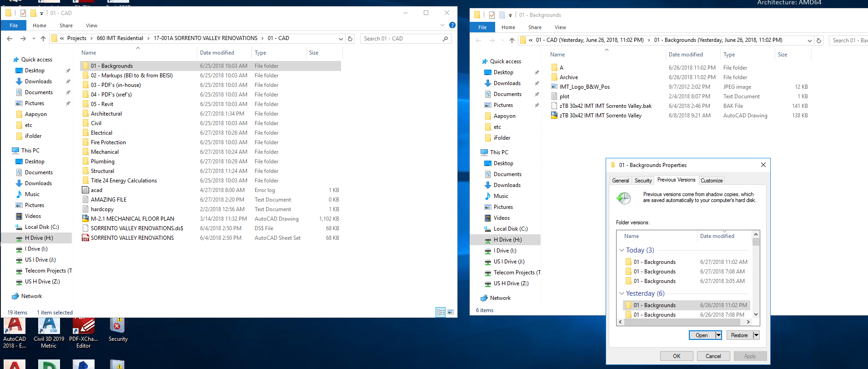Switch to the Security tab

tap(643, 181)
